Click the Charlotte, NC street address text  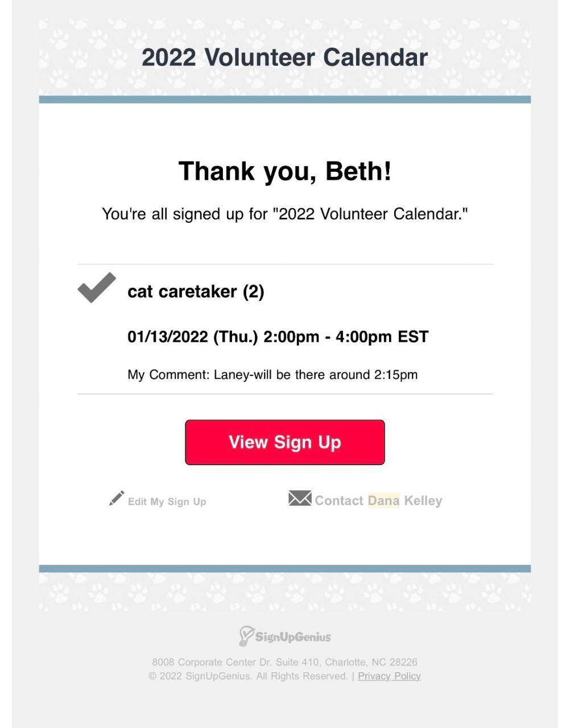284,662
